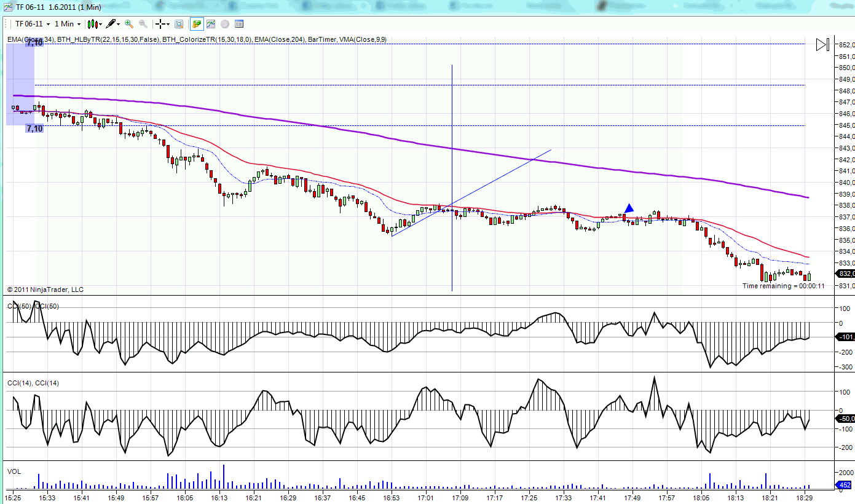Click the zoom in magnifier icon
Viewport: 855px width, 504px height.
click(129, 24)
